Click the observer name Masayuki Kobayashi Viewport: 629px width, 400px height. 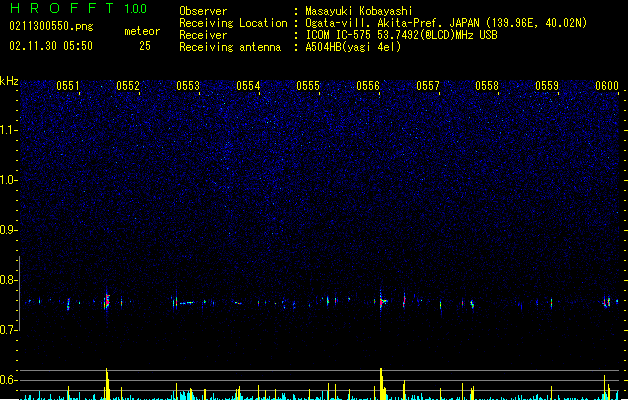point(359,11)
